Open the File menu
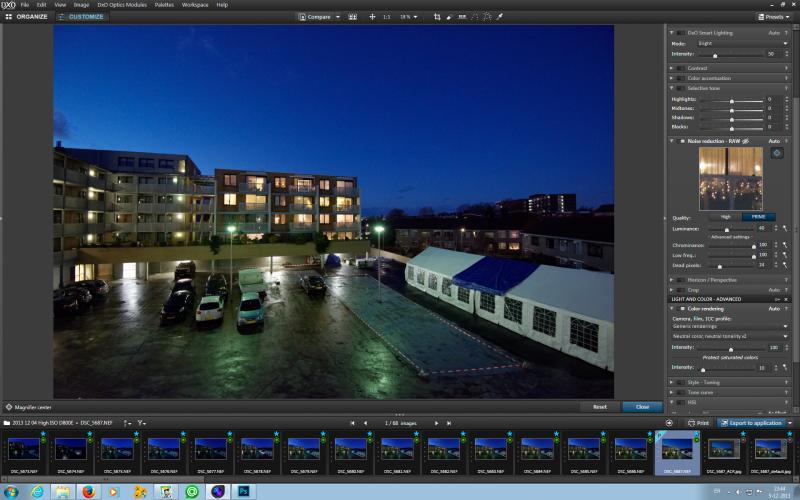 (x=24, y=5)
